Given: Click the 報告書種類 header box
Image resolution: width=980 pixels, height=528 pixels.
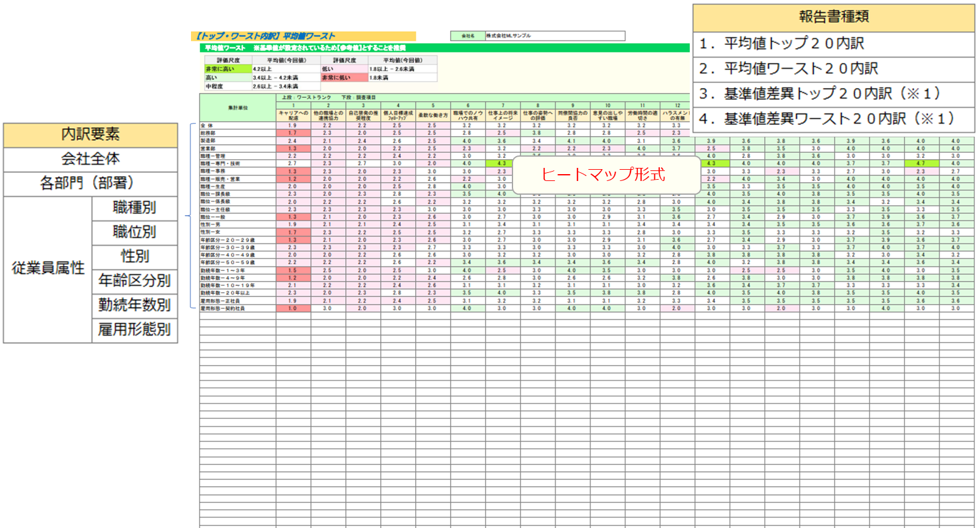Looking at the screenshot, I should [833, 17].
